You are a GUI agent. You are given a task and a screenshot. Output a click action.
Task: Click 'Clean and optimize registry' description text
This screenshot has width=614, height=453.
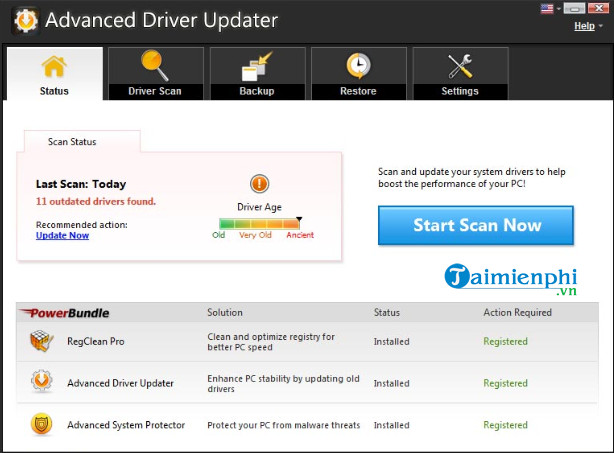click(271, 342)
